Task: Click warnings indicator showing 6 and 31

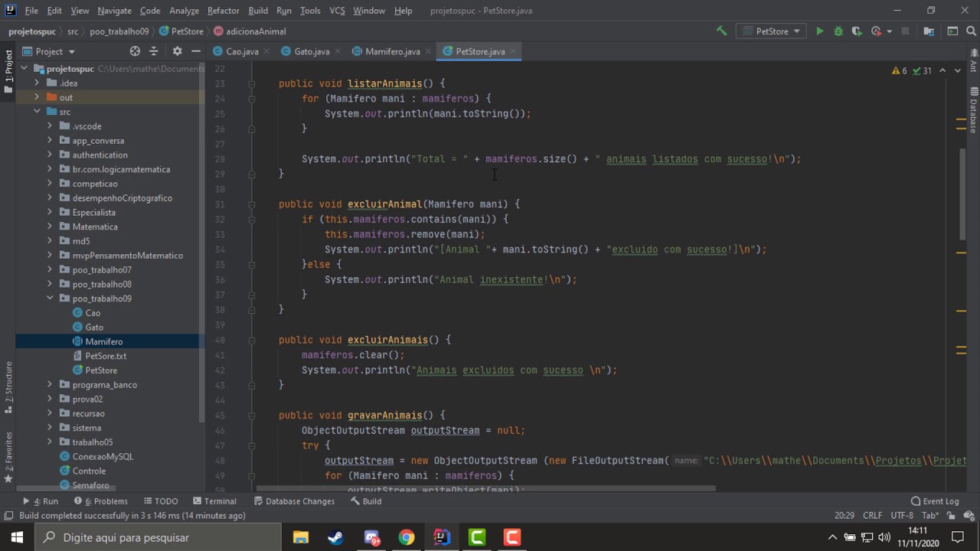Action: point(911,70)
